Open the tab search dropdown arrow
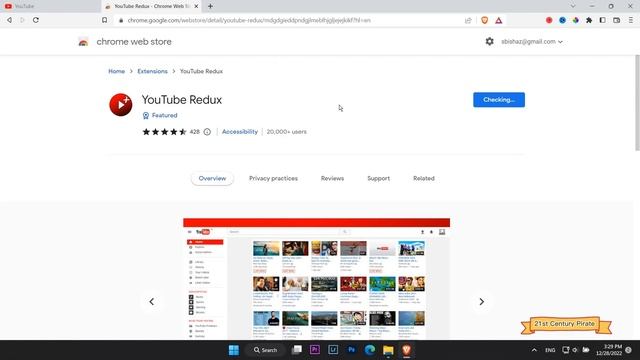 pyautogui.click(x=573, y=6)
